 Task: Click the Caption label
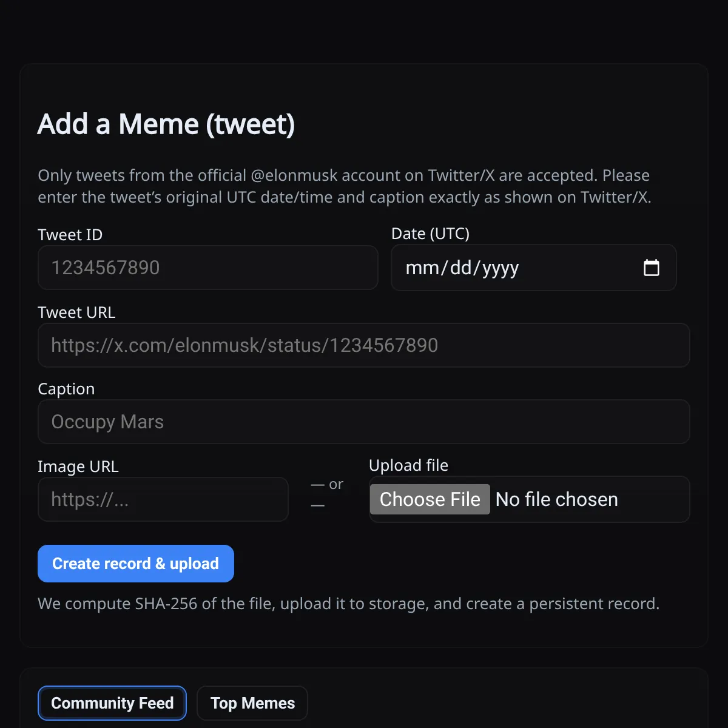point(66,389)
